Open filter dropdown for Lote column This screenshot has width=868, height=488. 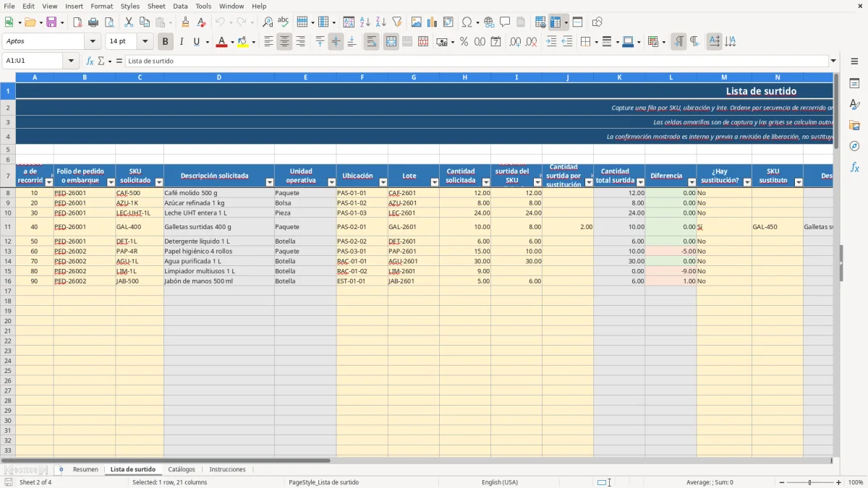(435, 182)
